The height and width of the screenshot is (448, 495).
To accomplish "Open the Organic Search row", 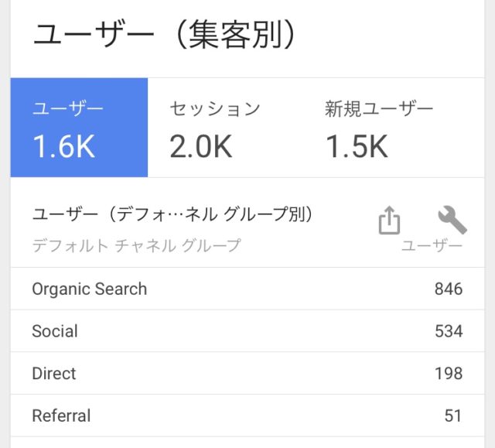I will (247, 289).
